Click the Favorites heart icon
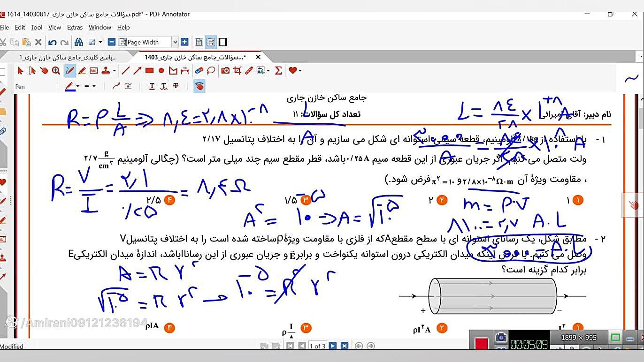The image size is (644, 362). coord(293,71)
